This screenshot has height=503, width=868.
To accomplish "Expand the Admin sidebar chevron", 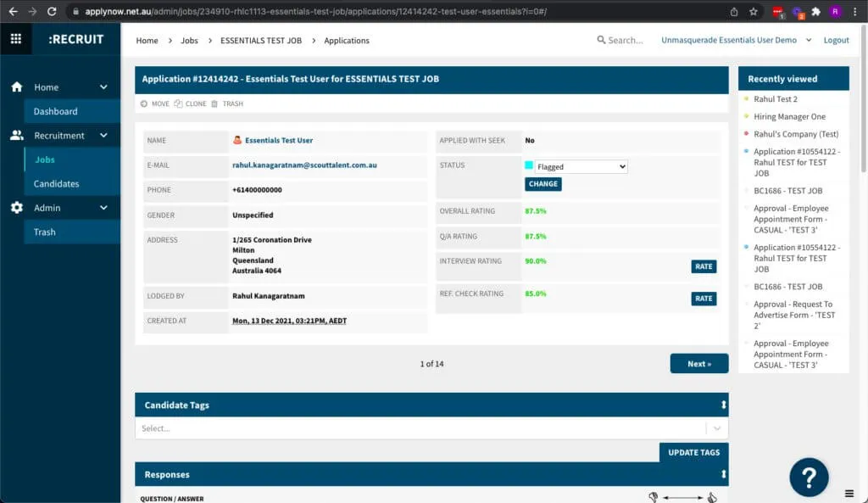I will click(x=103, y=208).
